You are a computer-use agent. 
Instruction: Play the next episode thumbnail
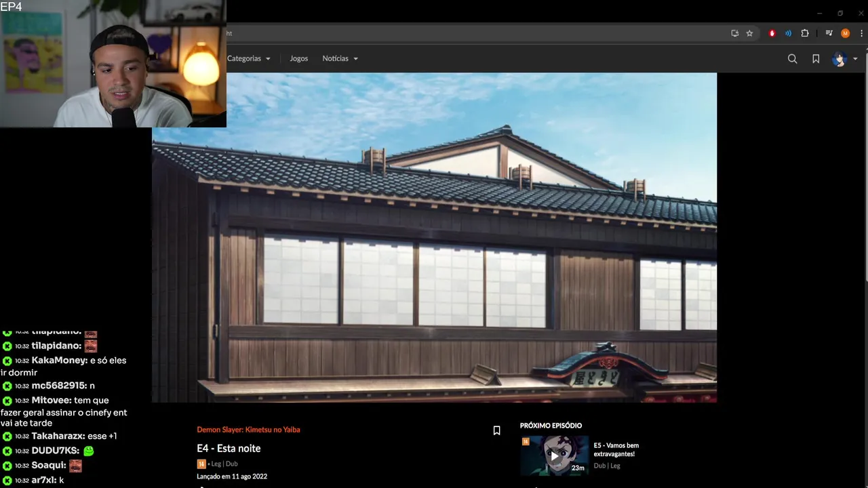tap(554, 455)
